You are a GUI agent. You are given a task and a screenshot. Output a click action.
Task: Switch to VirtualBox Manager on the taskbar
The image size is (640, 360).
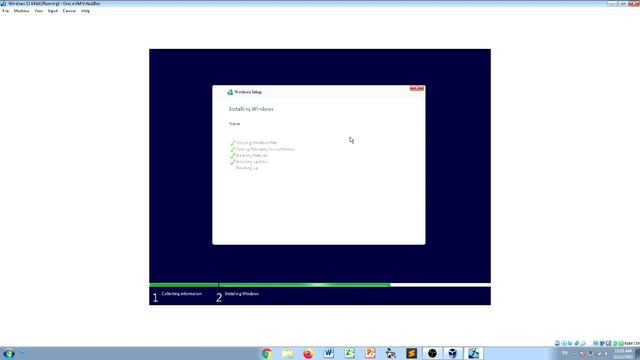[x=453, y=353]
